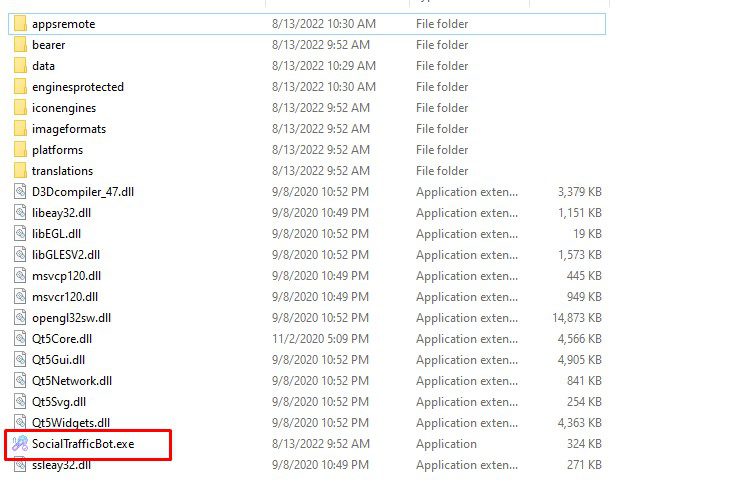Select the 445 KB size value

[584, 276]
